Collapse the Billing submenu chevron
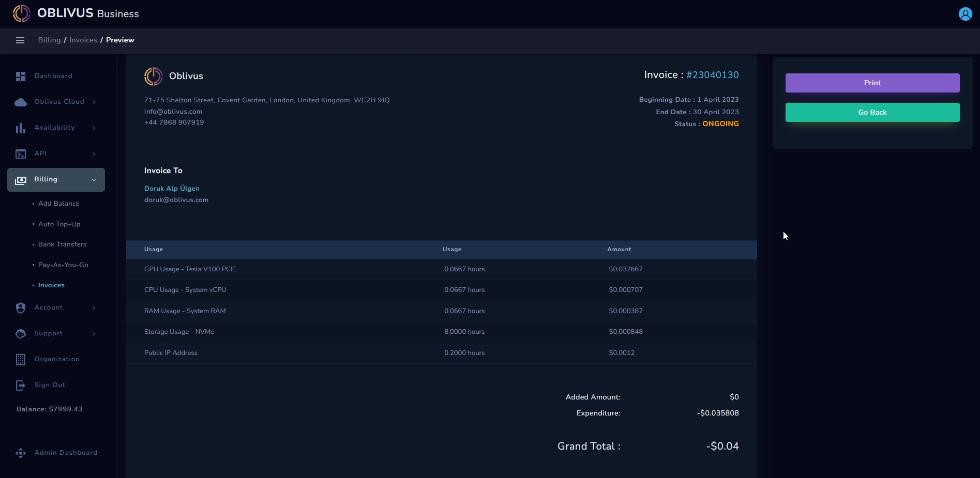Viewport: 980px width, 478px height. [94, 180]
